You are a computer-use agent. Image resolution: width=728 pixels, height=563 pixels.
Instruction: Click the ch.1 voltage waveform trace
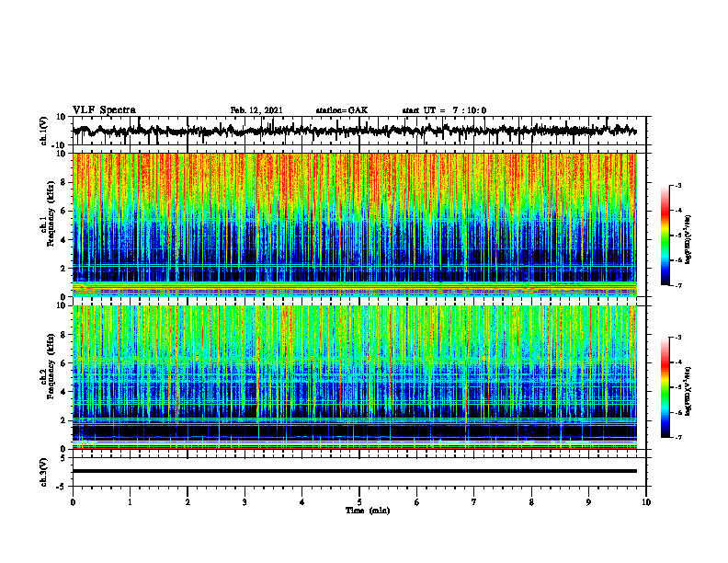click(x=354, y=131)
